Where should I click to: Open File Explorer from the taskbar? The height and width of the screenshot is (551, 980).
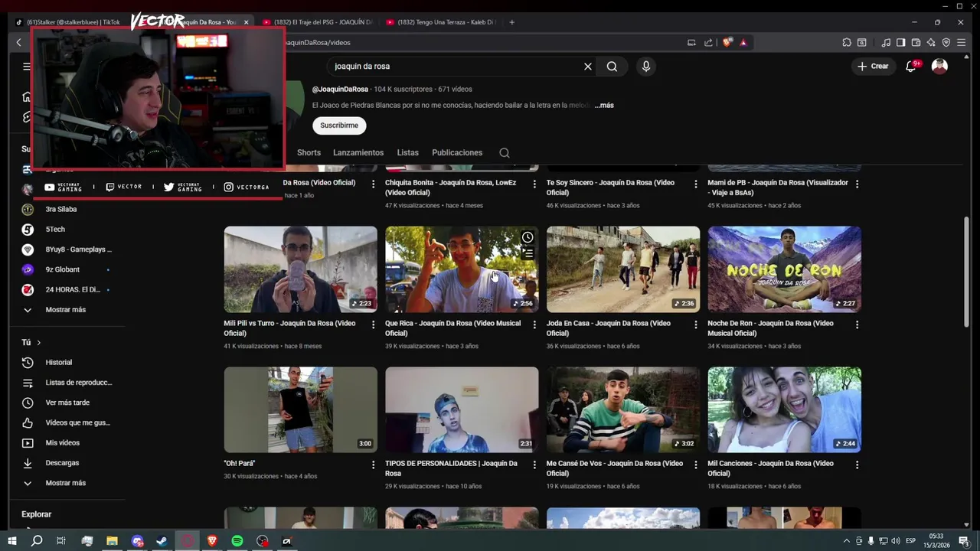click(x=112, y=541)
